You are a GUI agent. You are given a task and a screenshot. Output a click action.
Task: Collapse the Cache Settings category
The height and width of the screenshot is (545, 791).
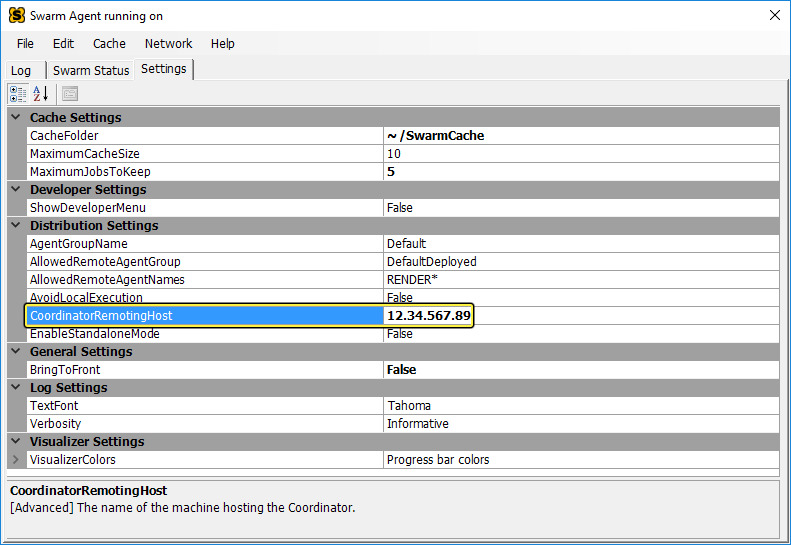(x=16, y=117)
